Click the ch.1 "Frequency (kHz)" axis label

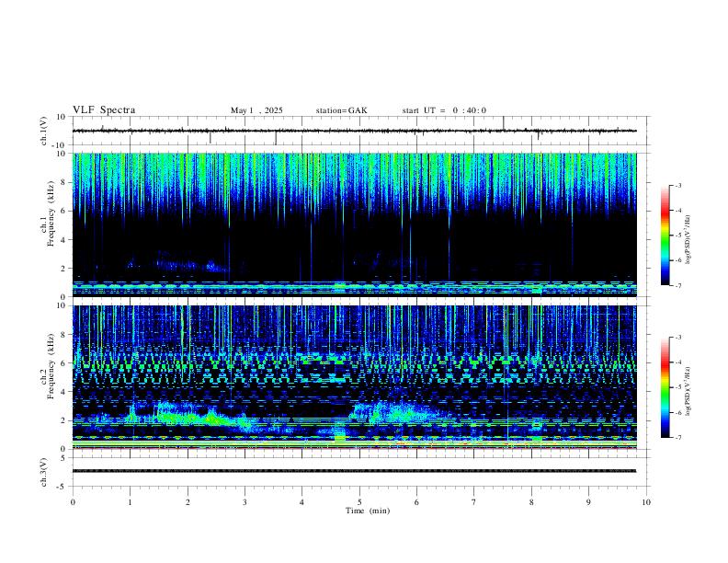pyautogui.click(x=51, y=214)
